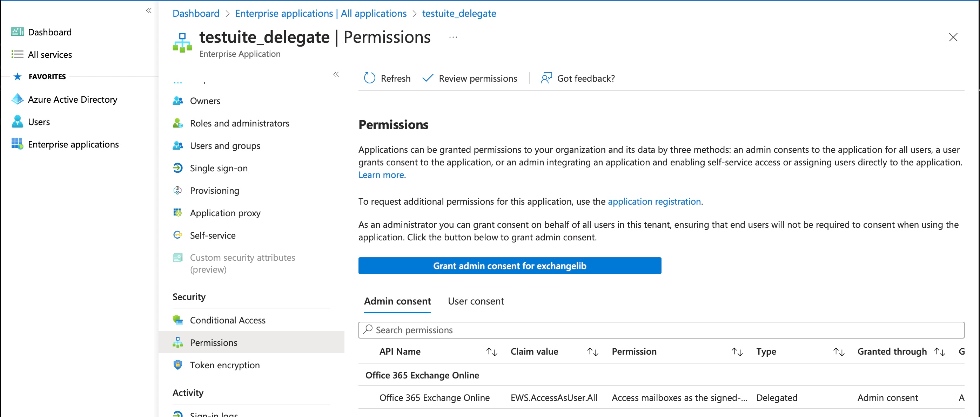Open the ellipsis menu next to Permissions title
This screenshot has width=980, height=417.
click(452, 37)
